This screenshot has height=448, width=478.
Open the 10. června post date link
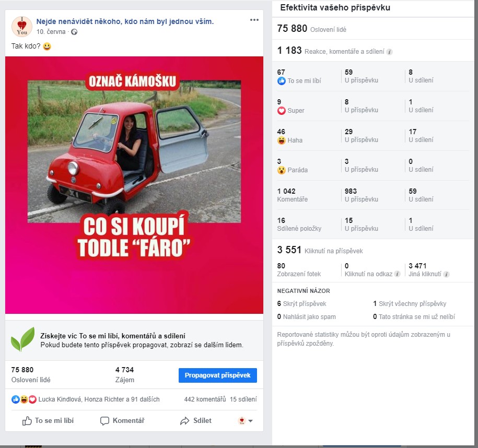pos(51,32)
